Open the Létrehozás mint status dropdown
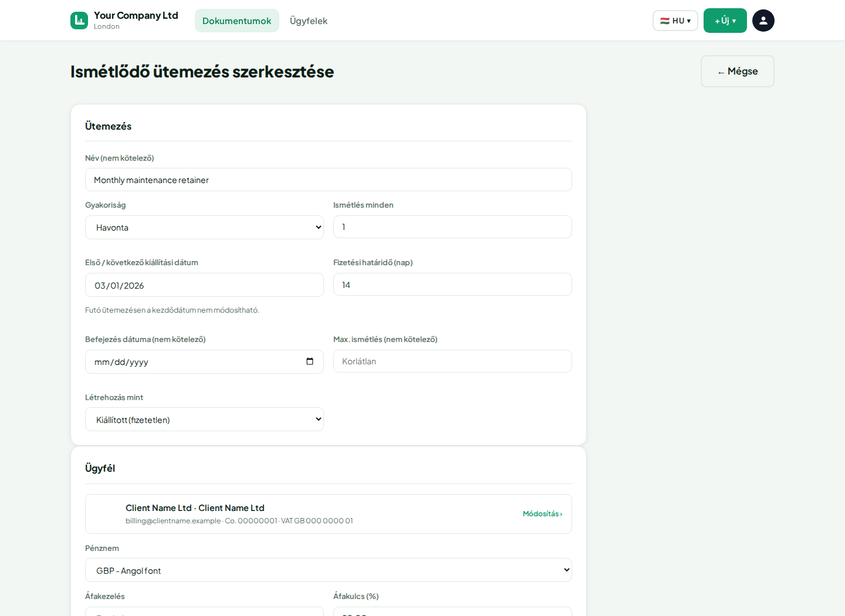The width and height of the screenshot is (845, 616). point(204,419)
